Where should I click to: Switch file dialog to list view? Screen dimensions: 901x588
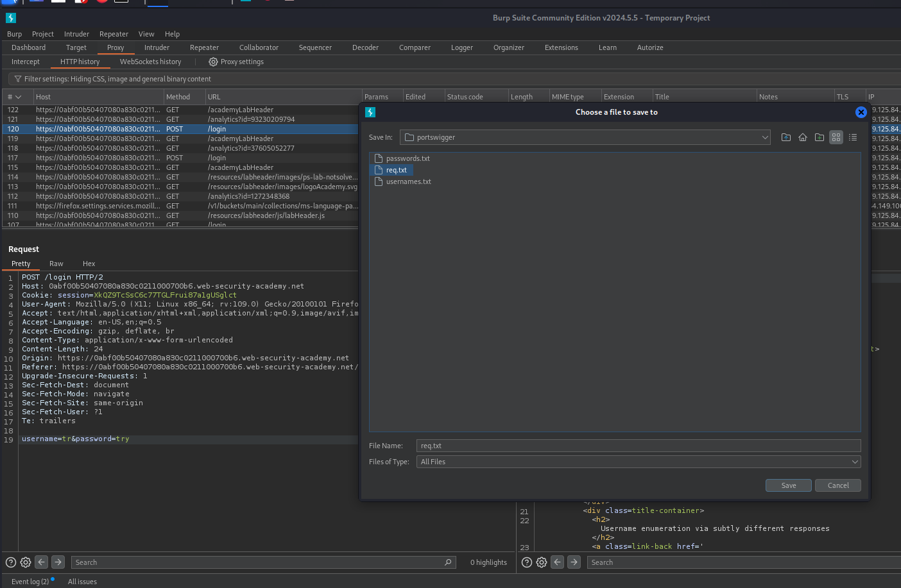[853, 137]
